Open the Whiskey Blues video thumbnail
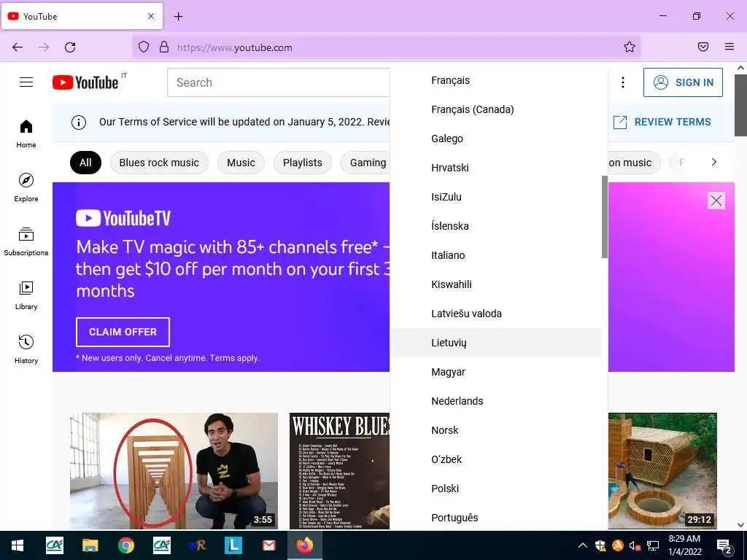The height and width of the screenshot is (560, 747). pos(340,471)
